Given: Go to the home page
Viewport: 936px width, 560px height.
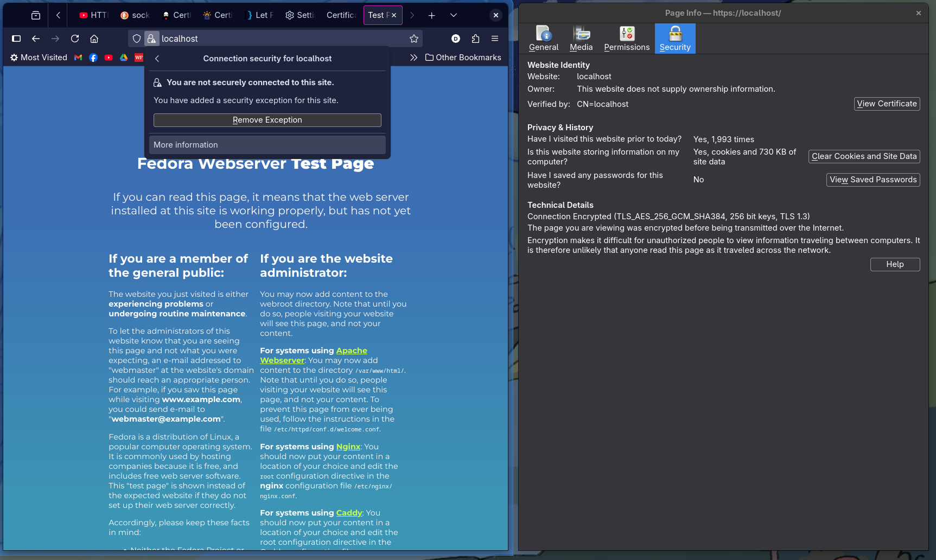Looking at the screenshot, I should tap(94, 39).
